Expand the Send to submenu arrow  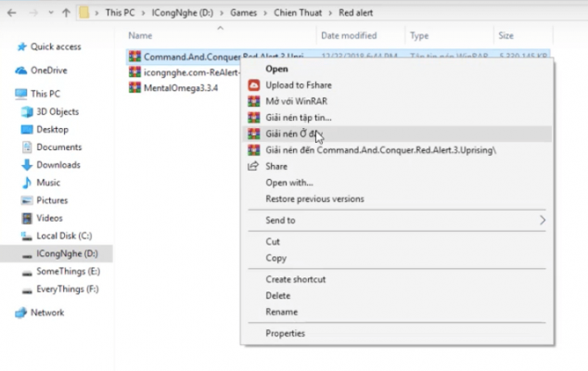pyautogui.click(x=543, y=220)
